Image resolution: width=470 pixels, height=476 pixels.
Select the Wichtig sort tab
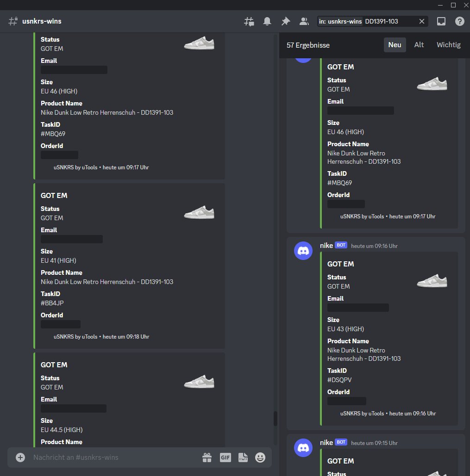[448, 45]
